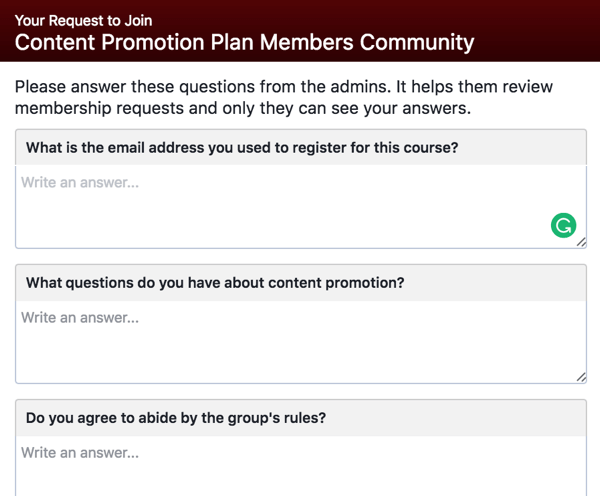600x496 pixels.
Task: Click the email address question heading
Action: [x=242, y=148]
